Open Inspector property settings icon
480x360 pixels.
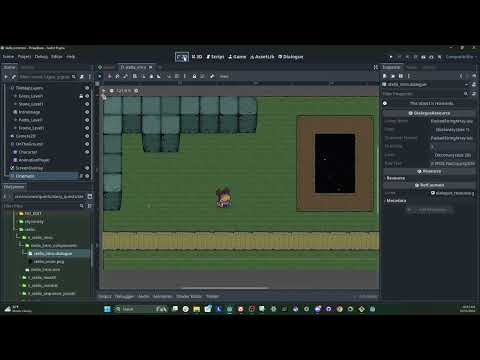tap(474, 94)
